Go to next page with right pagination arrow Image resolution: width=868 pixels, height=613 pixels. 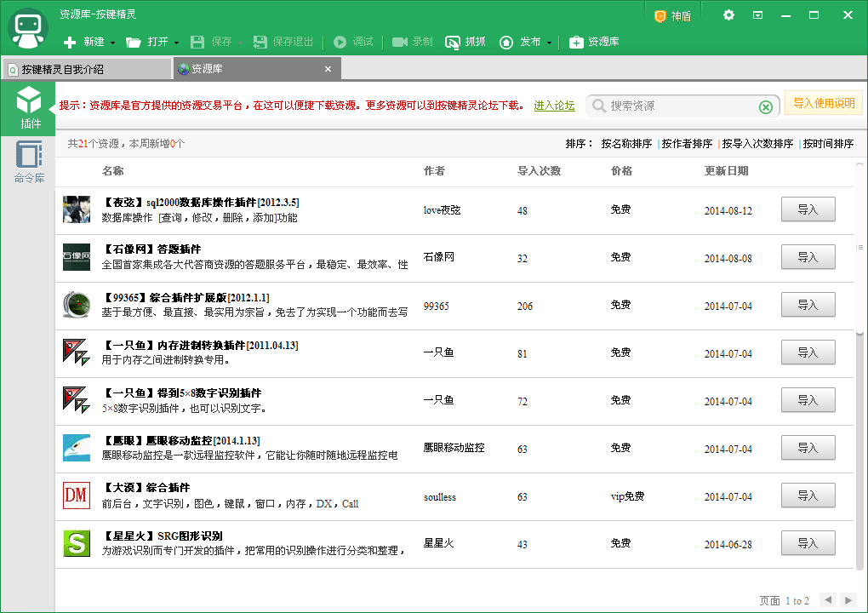[x=848, y=599]
